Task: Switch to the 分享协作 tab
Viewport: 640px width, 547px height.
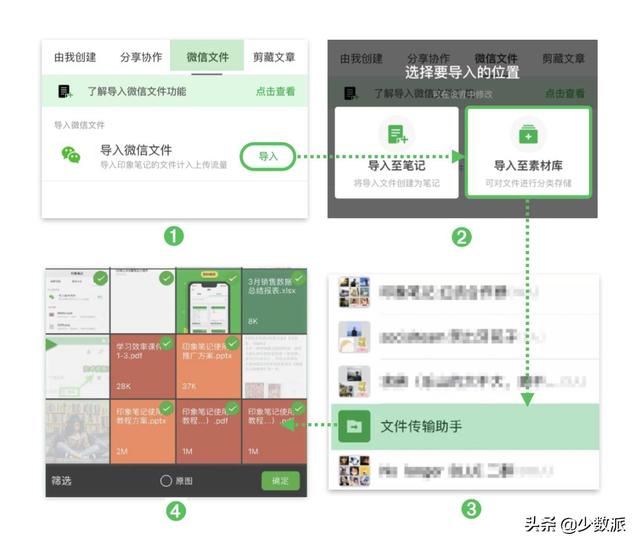Action: (x=141, y=57)
